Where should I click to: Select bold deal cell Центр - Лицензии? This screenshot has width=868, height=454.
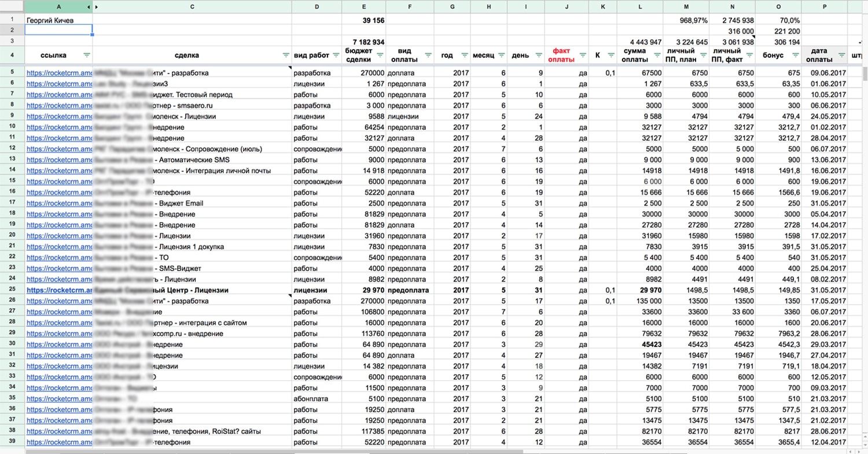(192, 290)
